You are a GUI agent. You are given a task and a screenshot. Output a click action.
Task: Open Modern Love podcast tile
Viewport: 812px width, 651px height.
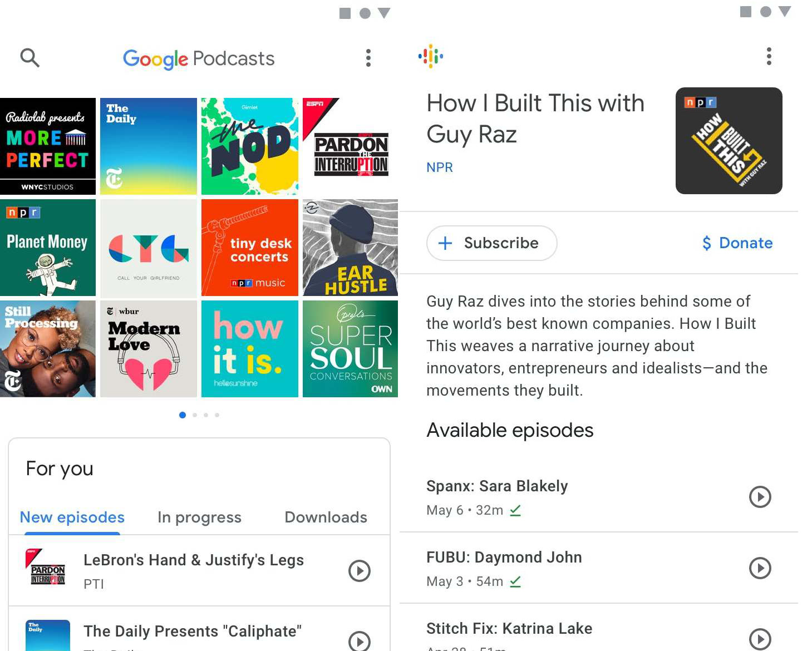point(149,349)
